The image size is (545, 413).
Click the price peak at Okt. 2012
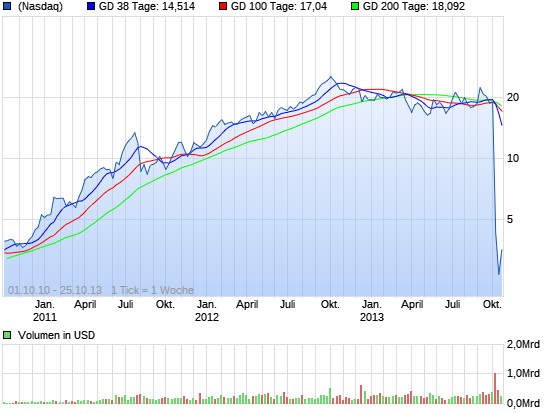(331, 77)
